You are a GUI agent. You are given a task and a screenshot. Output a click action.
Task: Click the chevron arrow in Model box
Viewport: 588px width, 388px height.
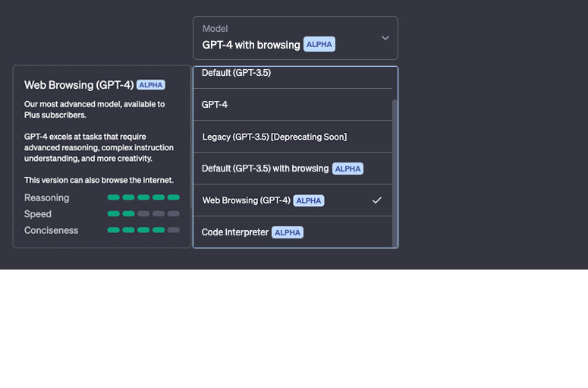click(385, 38)
